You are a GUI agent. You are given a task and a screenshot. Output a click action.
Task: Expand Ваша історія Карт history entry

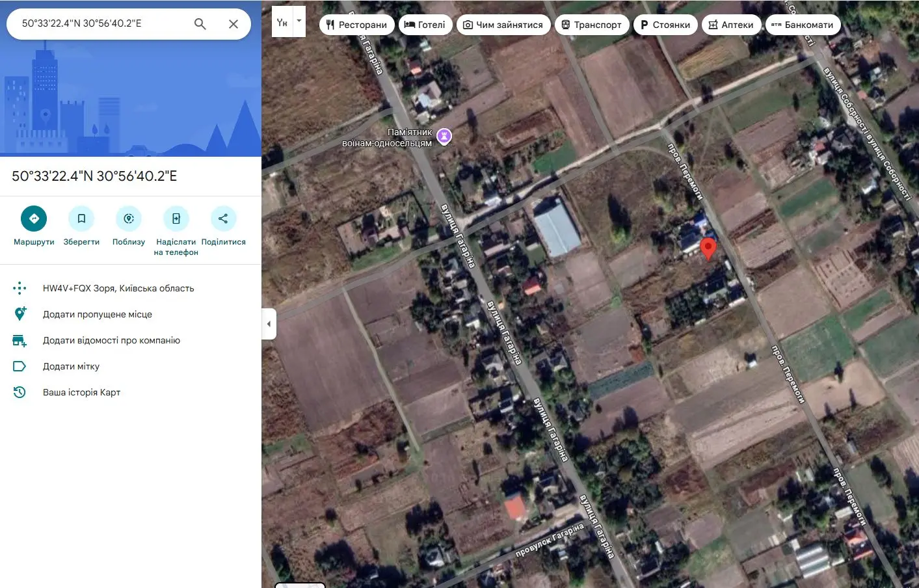82,392
